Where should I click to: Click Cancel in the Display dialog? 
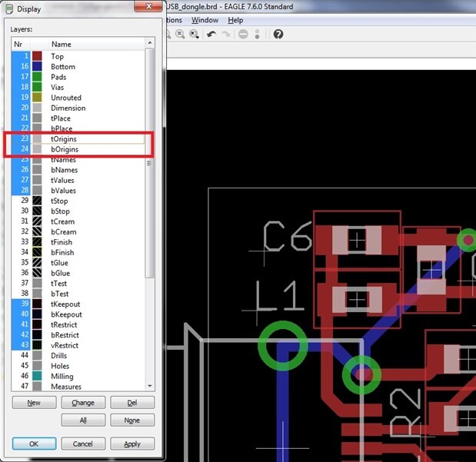83,444
